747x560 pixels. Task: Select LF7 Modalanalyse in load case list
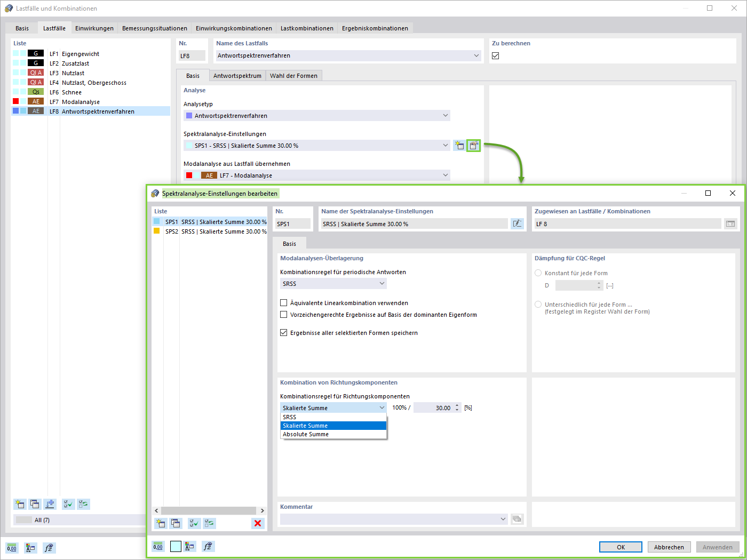click(x=91, y=102)
